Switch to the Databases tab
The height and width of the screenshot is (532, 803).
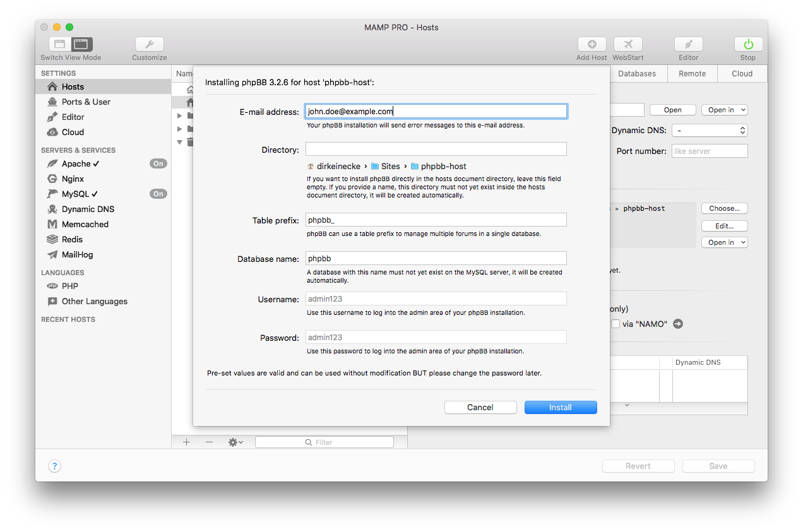click(x=638, y=73)
